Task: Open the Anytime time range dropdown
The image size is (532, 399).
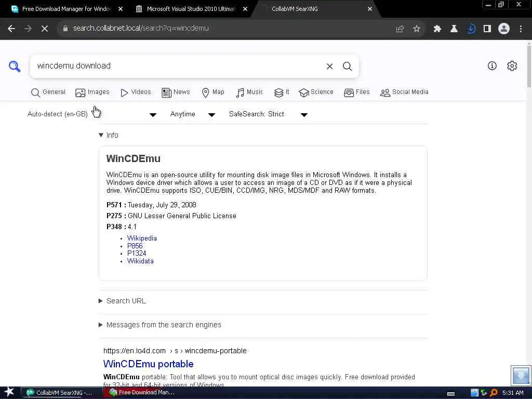Action: tap(192, 114)
